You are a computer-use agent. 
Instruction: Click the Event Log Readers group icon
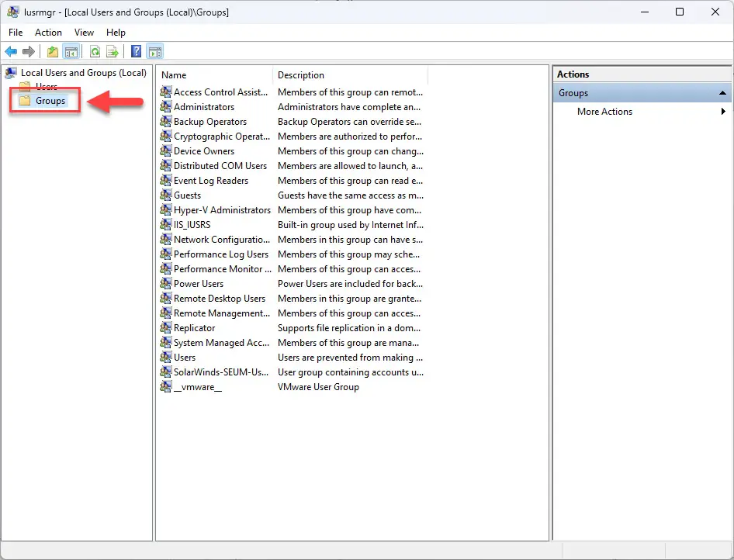(x=166, y=181)
